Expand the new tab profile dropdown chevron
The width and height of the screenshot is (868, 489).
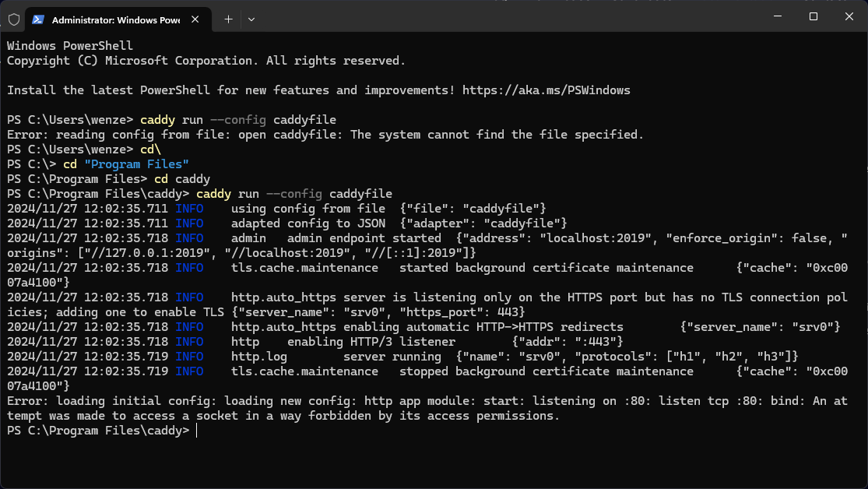point(251,19)
